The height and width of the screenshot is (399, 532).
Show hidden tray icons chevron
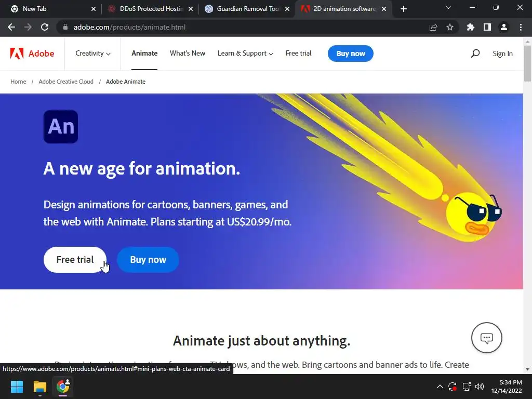tap(440, 387)
